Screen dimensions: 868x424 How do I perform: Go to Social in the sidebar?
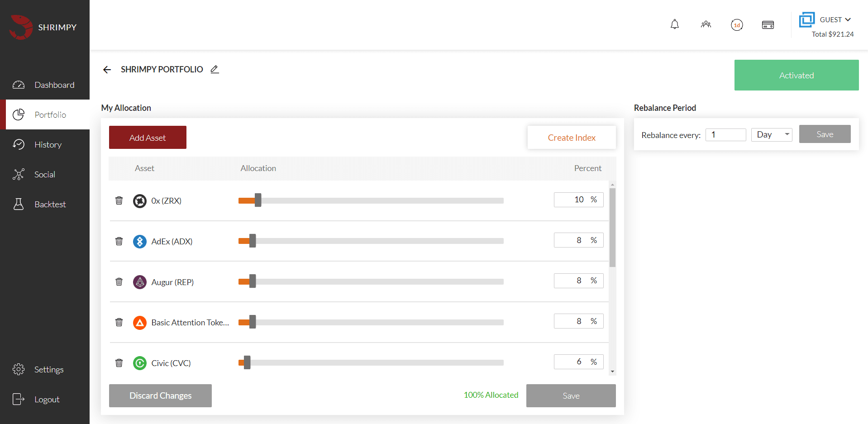(45, 174)
